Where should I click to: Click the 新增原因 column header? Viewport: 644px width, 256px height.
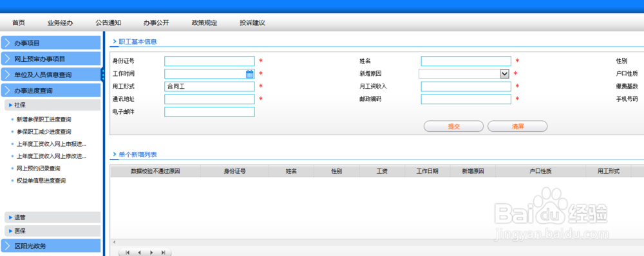tap(473, 171)
